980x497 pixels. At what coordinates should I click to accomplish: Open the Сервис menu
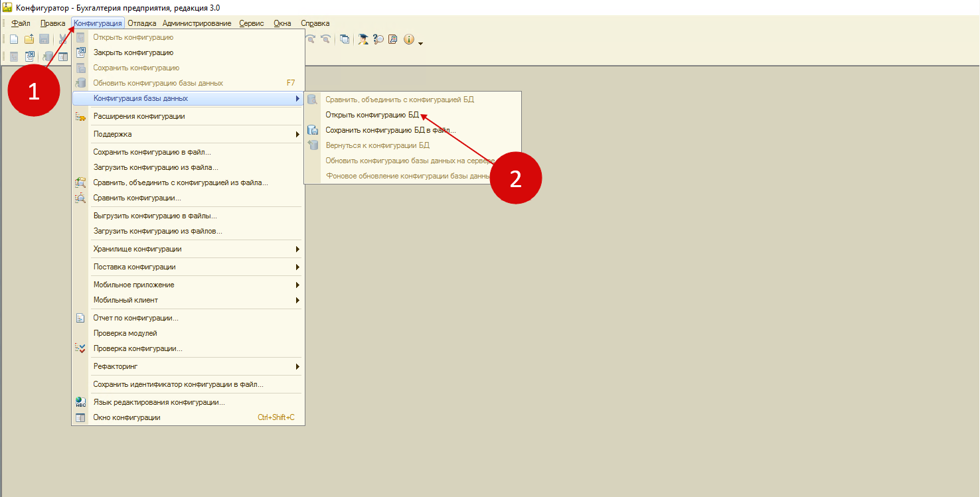[x=252, y=23]
